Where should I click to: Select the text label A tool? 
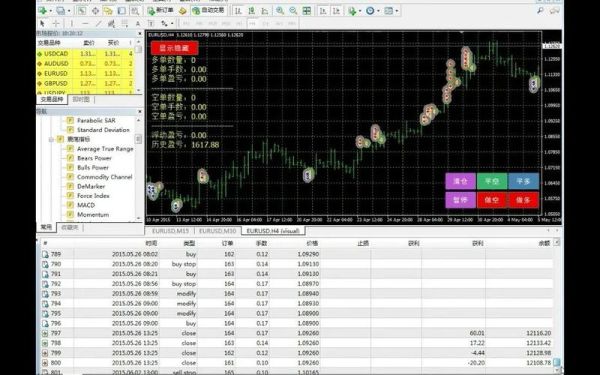[138, 24]
